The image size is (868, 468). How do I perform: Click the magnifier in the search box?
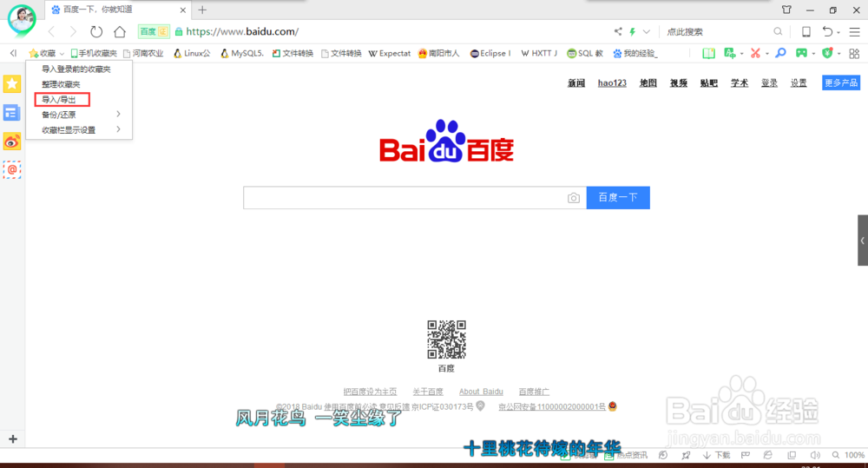click(778, 31)
